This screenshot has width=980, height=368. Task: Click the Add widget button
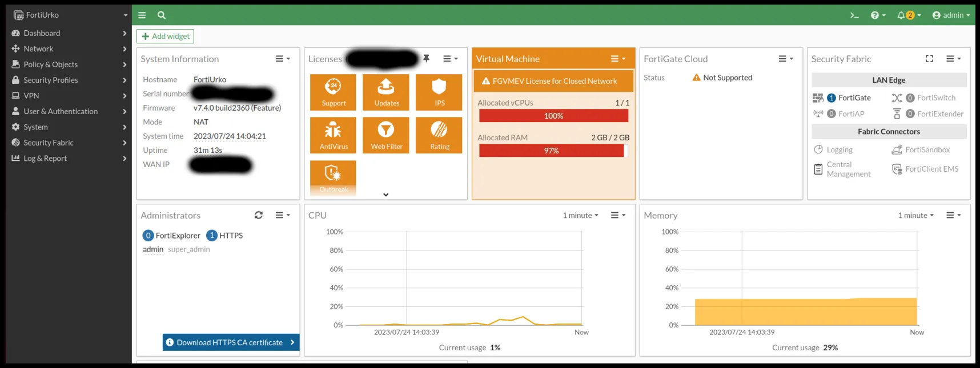(165, 37)
